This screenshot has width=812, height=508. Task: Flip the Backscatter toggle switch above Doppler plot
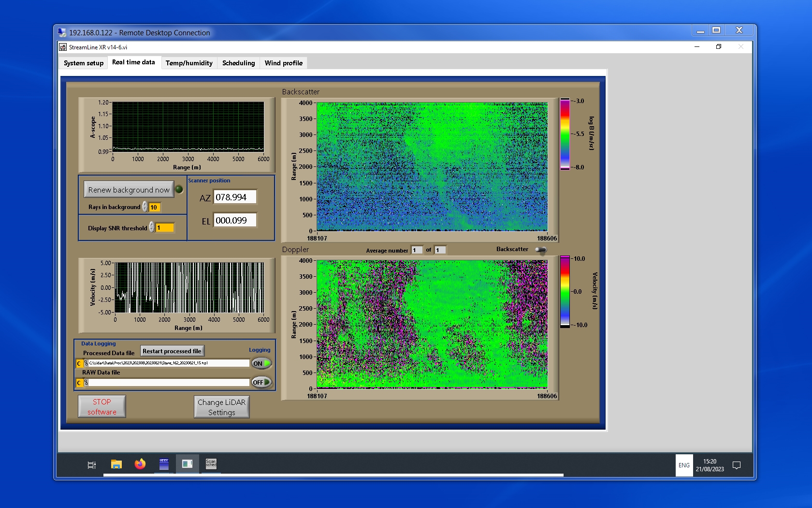[x=541, y=250]
